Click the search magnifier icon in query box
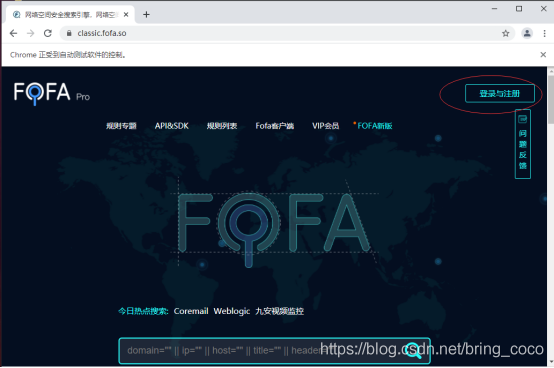Screen dimensions: 554x368 pyautogui.click(x=413, y=350)
